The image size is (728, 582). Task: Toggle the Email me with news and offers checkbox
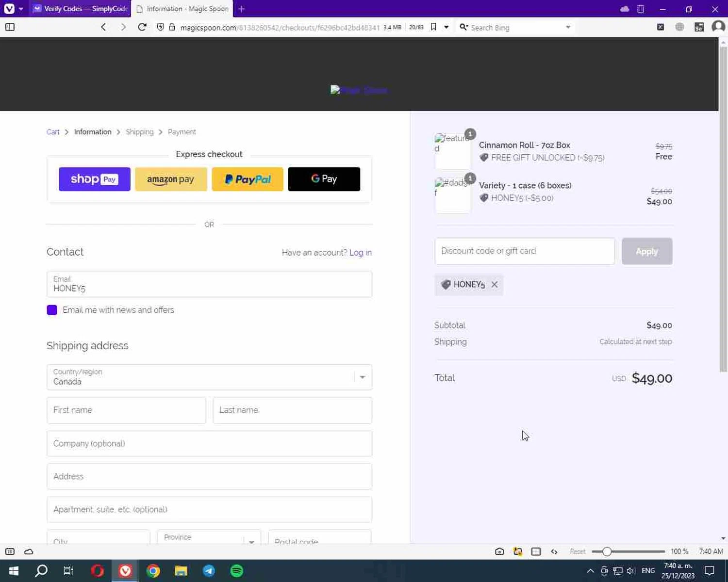tap(52, 310)
